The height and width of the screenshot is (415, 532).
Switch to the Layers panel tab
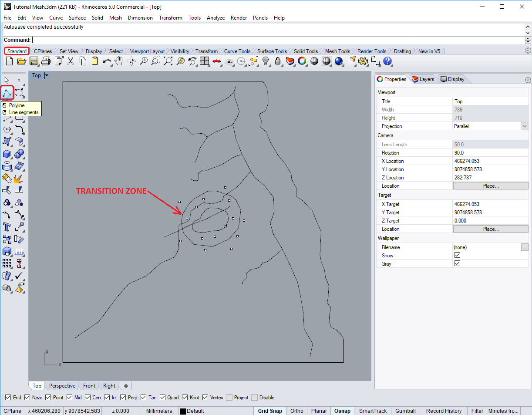(423, 79)
